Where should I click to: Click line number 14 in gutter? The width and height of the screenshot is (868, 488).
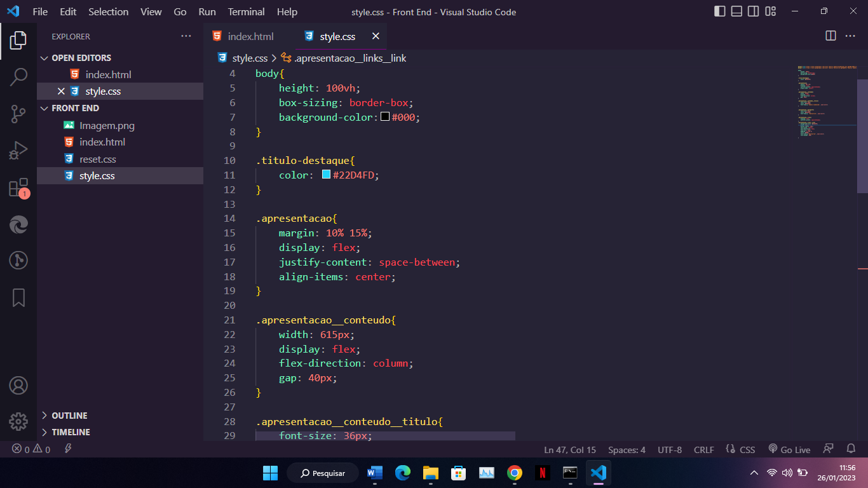(x=229, y=219)
